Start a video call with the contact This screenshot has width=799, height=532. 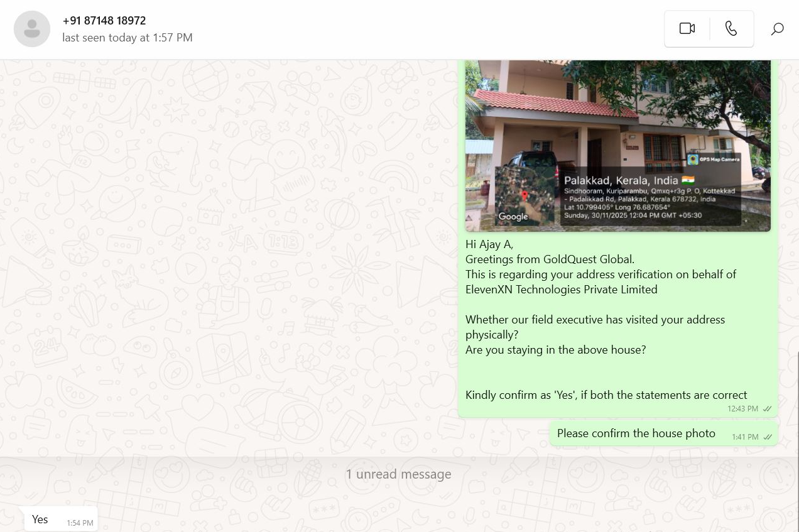click(x=687, y=28)
